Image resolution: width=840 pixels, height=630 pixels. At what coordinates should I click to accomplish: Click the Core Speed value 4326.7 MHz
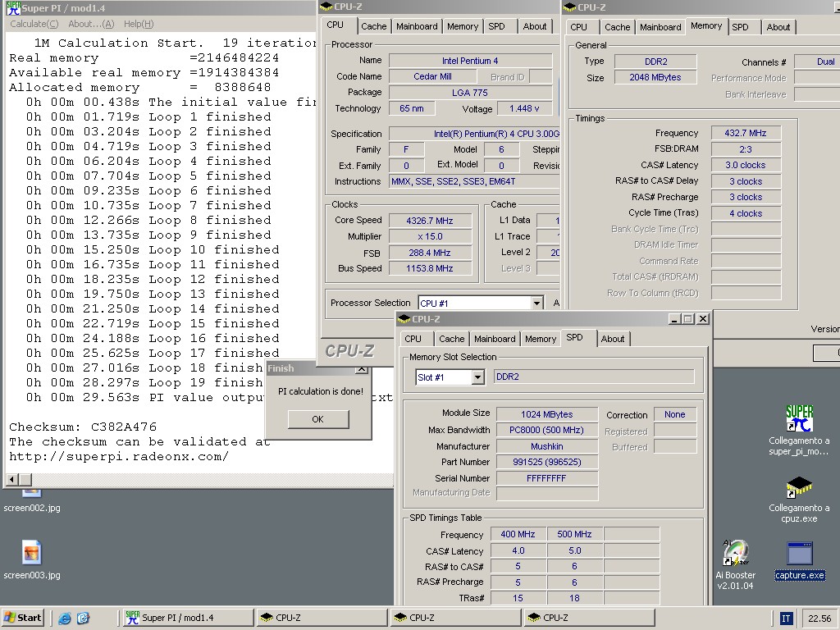click(x=430, y=221)
